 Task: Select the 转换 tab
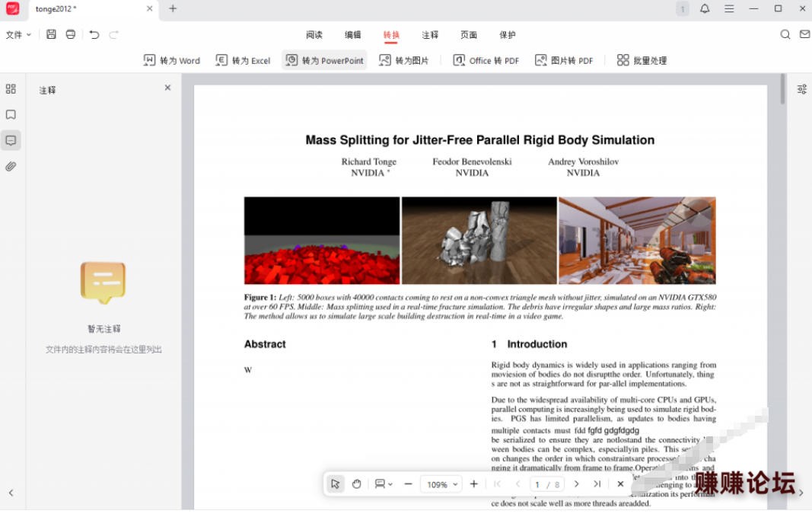point(391,35)
